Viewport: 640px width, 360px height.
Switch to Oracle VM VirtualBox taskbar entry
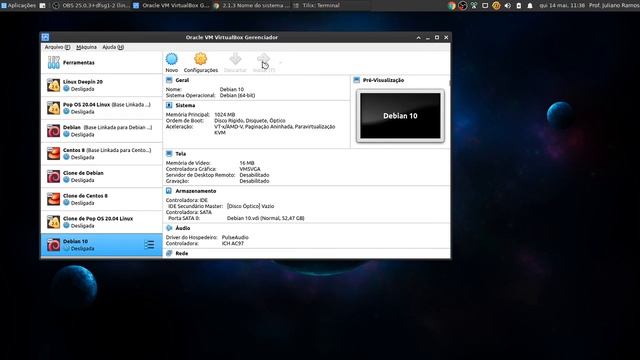(x=171, y=5)
